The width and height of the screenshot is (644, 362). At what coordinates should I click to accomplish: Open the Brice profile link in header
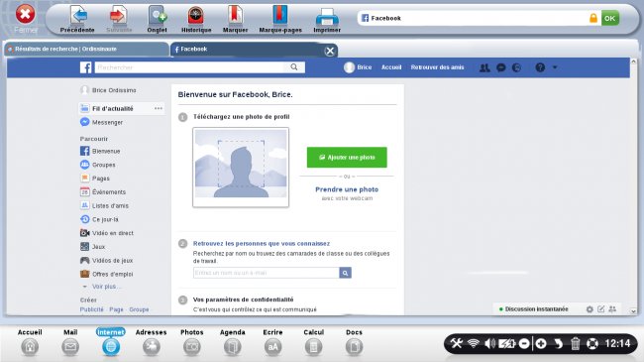click(358, 67)
